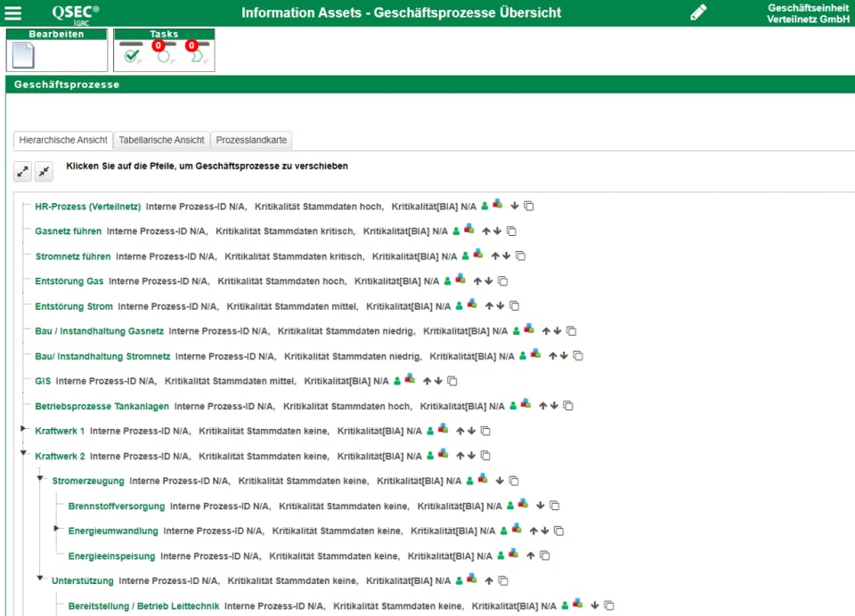Copy the Betriebsprozesse Tankanlagen process
Viewport: 855px width, 616px height.
tap(568, 406)
